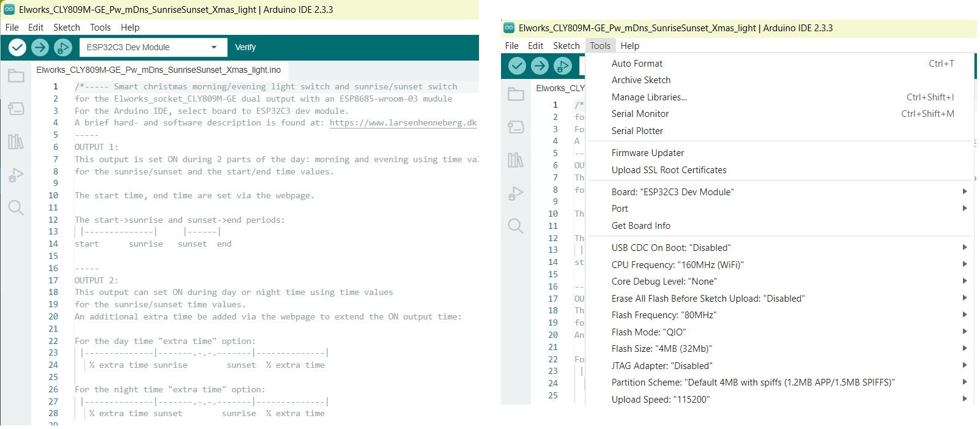980x429 pixels.
Task: Open File menu in left window
Action: [x=12, y=28]
